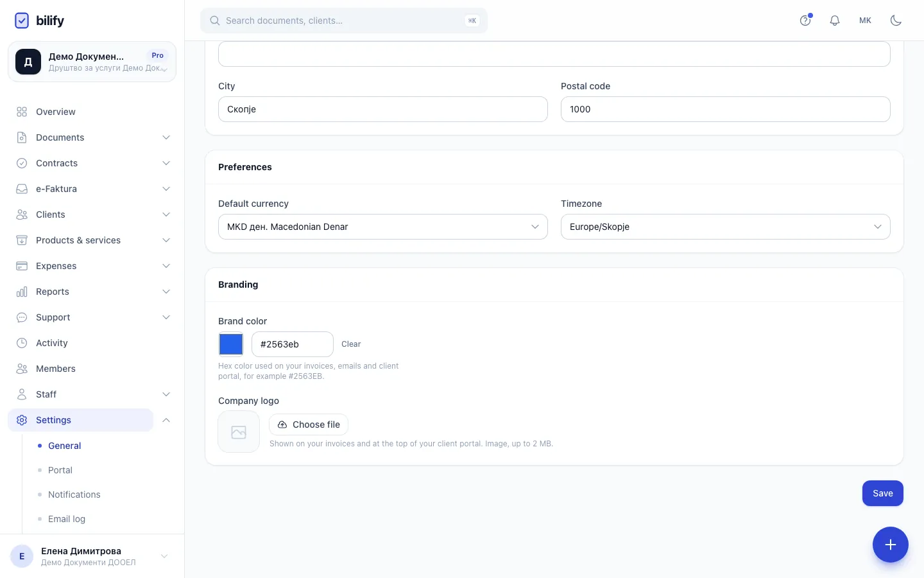
Task: Click the empty field above City
Action: [554, 54]
